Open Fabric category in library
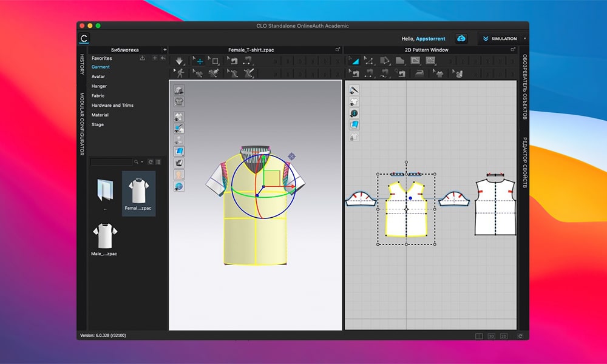 98,96
